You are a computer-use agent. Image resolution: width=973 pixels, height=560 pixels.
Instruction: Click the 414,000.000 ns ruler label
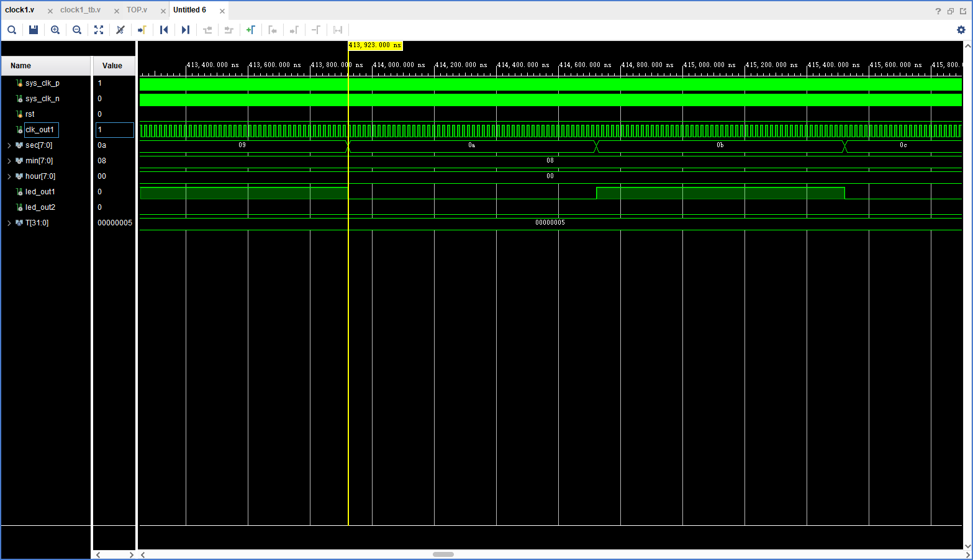[x=399, y=65]
